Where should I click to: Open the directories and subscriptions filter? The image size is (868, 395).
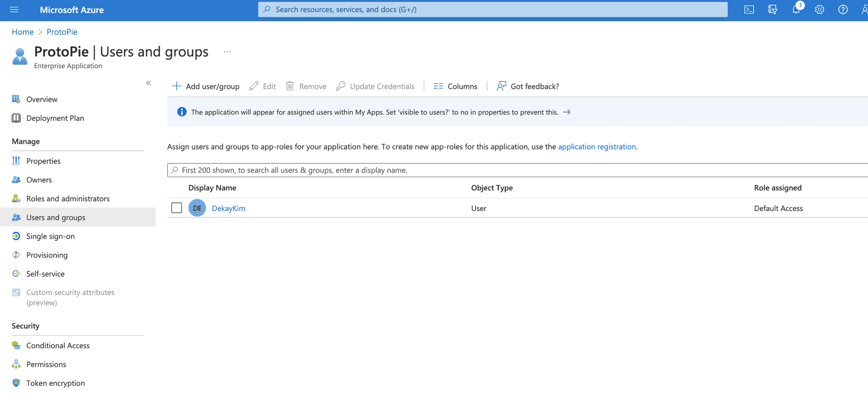773,10
